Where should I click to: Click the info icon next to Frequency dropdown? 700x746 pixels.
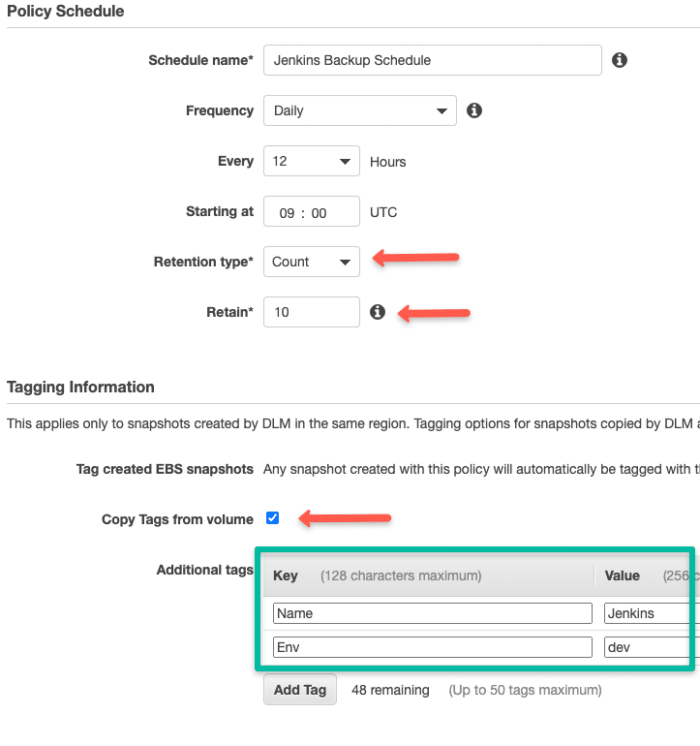tap(474, 110)
